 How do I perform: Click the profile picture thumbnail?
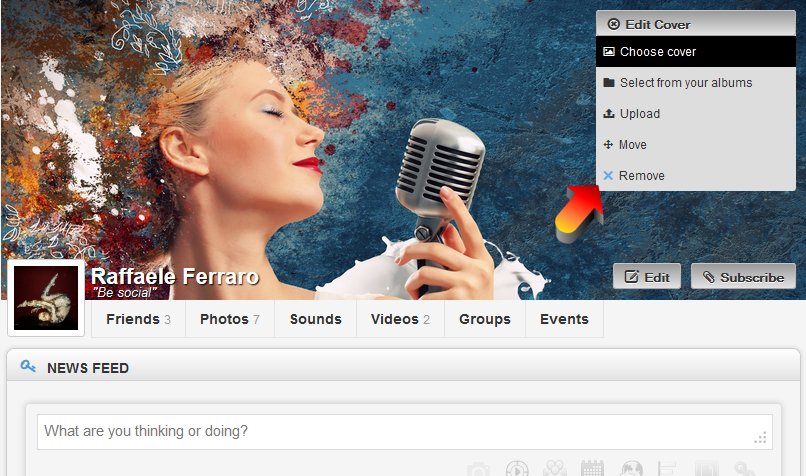(x=46, y=299)
